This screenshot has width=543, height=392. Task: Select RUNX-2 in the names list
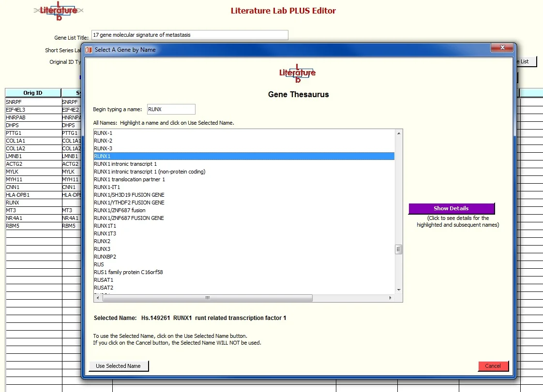(244, 141)
